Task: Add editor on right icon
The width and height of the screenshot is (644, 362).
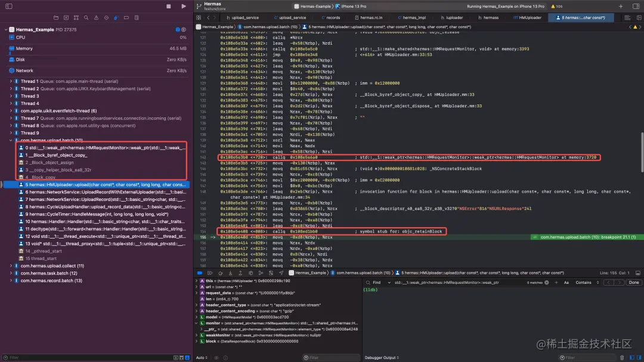Action: (x=639, y=18)
